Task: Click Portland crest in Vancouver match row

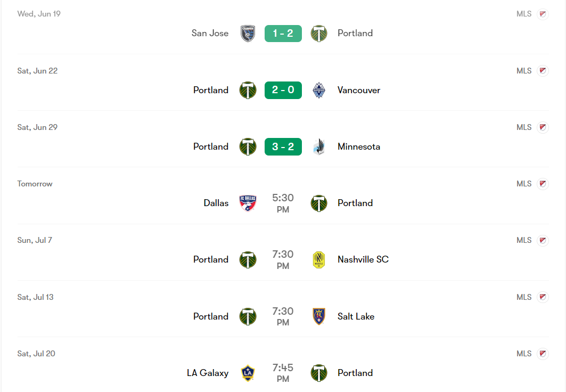Action: point(248,90)
